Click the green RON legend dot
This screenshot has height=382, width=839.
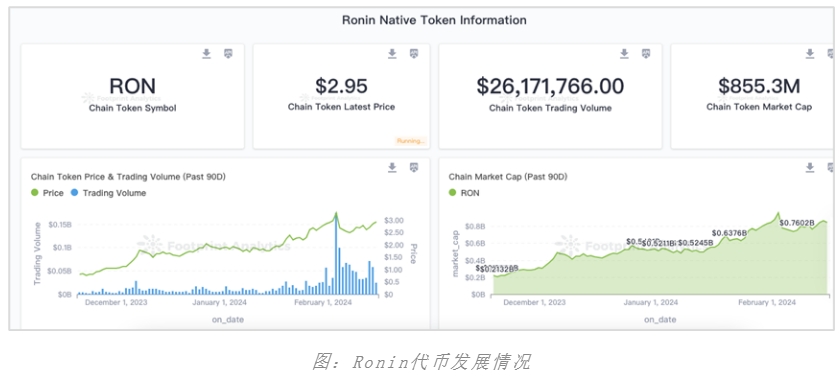453,193
